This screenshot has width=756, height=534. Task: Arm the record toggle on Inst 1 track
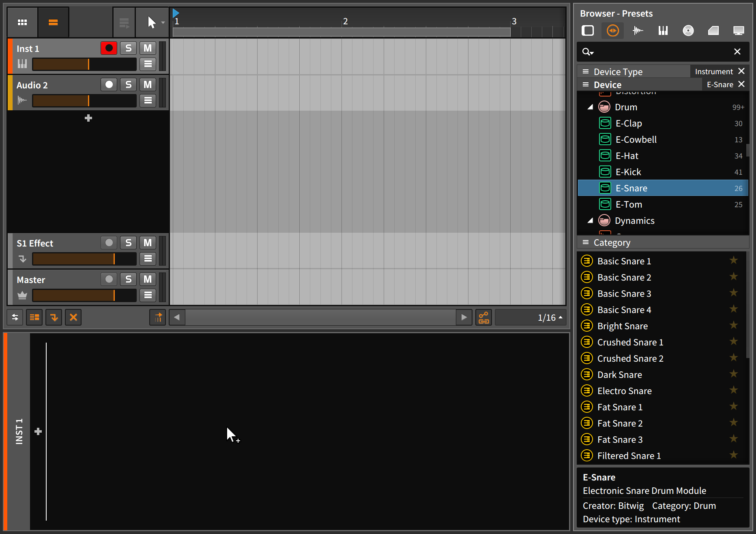(x=109, y=48)
